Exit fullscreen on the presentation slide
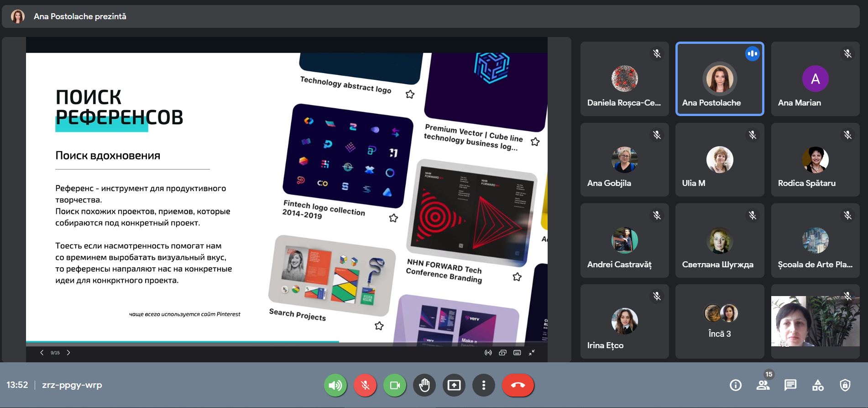 pyautogui.click(x=532, y=353)
